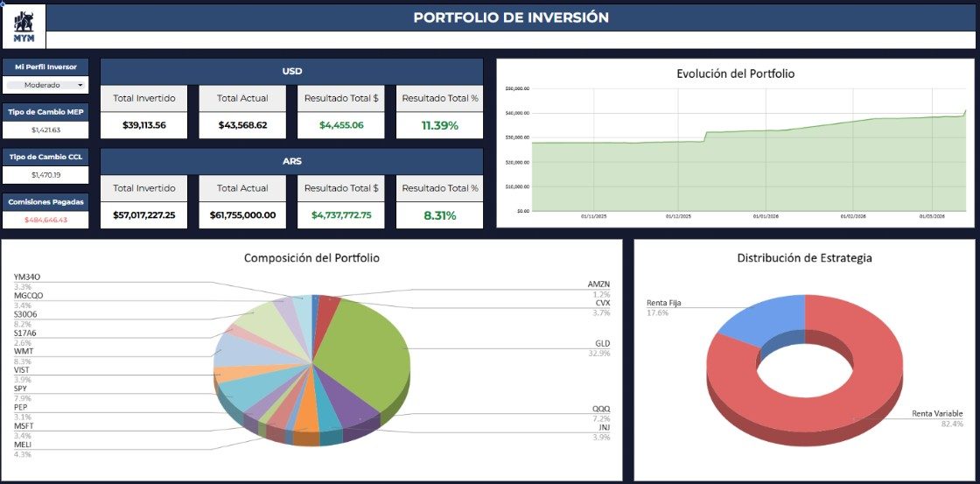Click the MSFT 3.4% label
980x484 pixels.
point(23,431)
